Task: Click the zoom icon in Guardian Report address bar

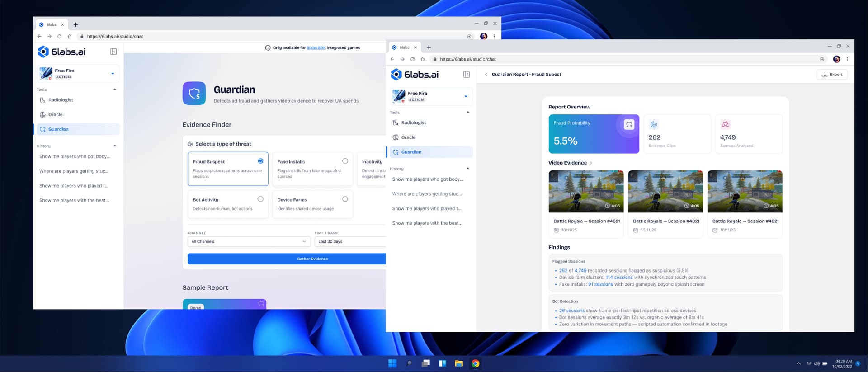Action: click(x=822, y=59)
